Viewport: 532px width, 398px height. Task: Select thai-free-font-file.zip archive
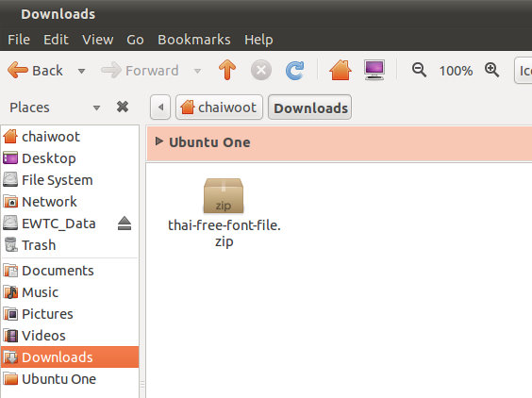point(224,213)
